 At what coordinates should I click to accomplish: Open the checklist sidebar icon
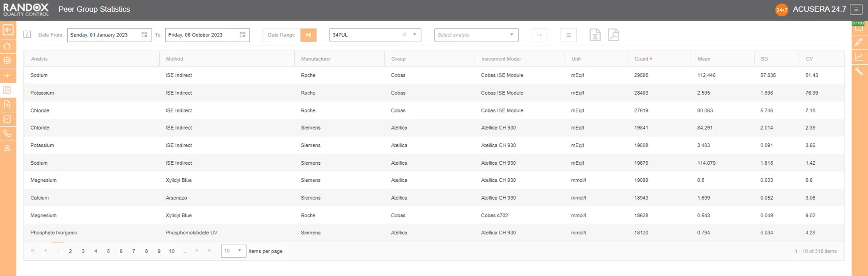(x=7, y=119)
